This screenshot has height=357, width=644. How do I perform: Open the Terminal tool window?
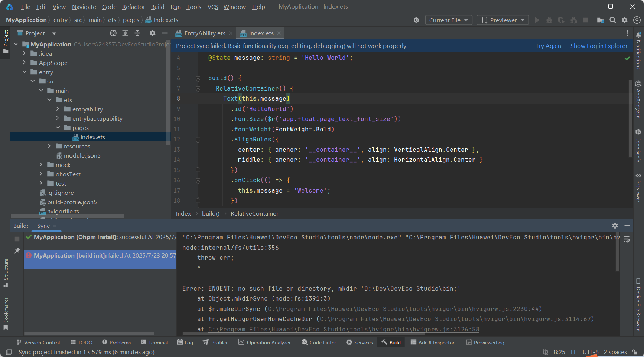pos(155,342)
